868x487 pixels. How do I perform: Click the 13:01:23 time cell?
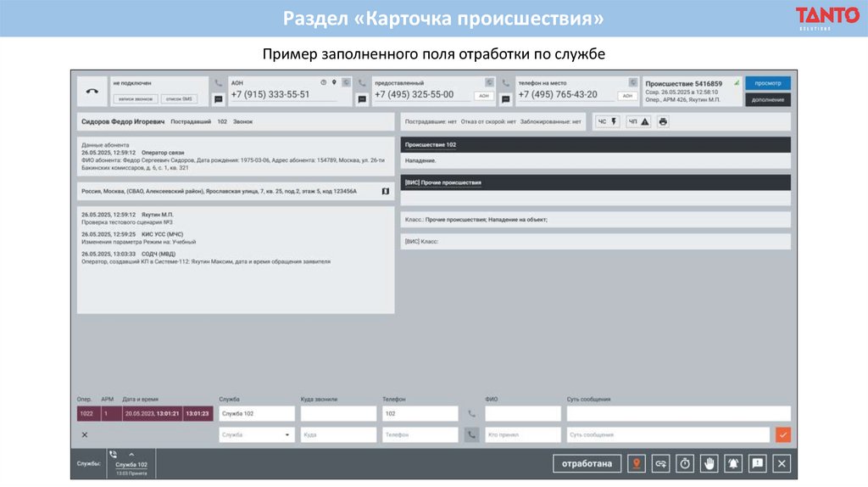point(198,413)
